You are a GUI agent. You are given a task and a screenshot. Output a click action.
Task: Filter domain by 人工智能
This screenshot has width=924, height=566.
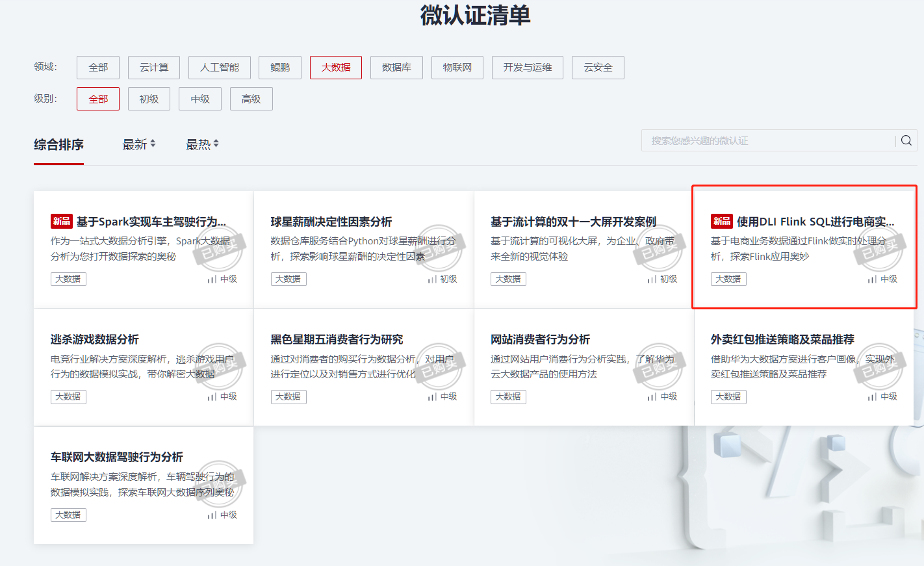pyautogui.click(x=220, y=68)
